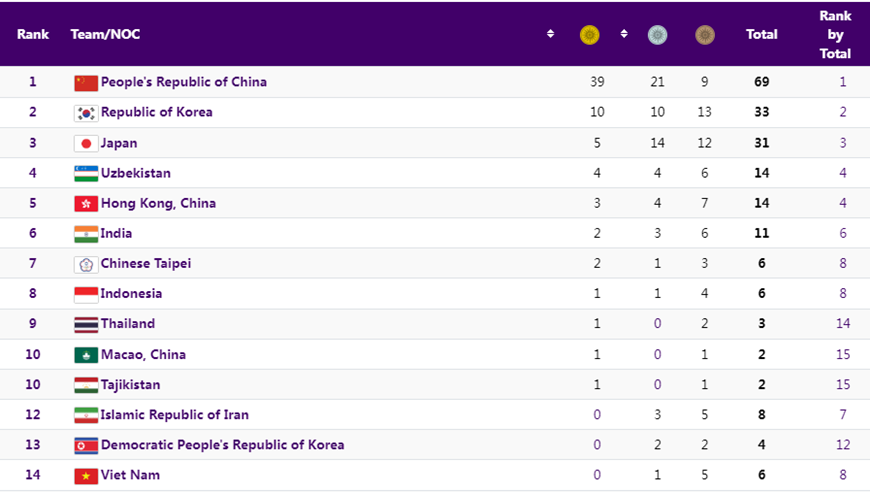870x492 pixels.
Task: Click sort arrows left of gold medal icon
Action: [550, 34]
